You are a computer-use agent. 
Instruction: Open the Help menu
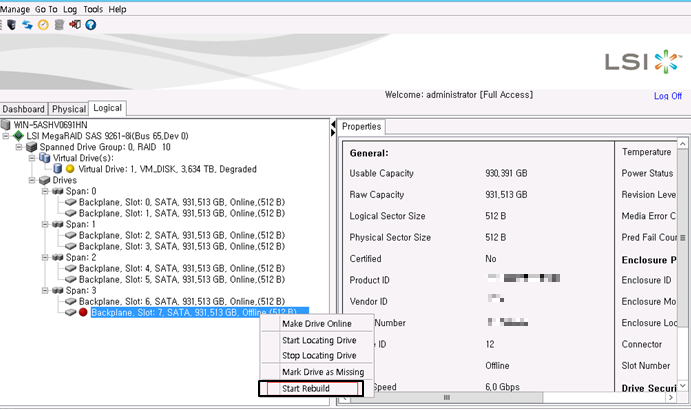coord(117,9)
